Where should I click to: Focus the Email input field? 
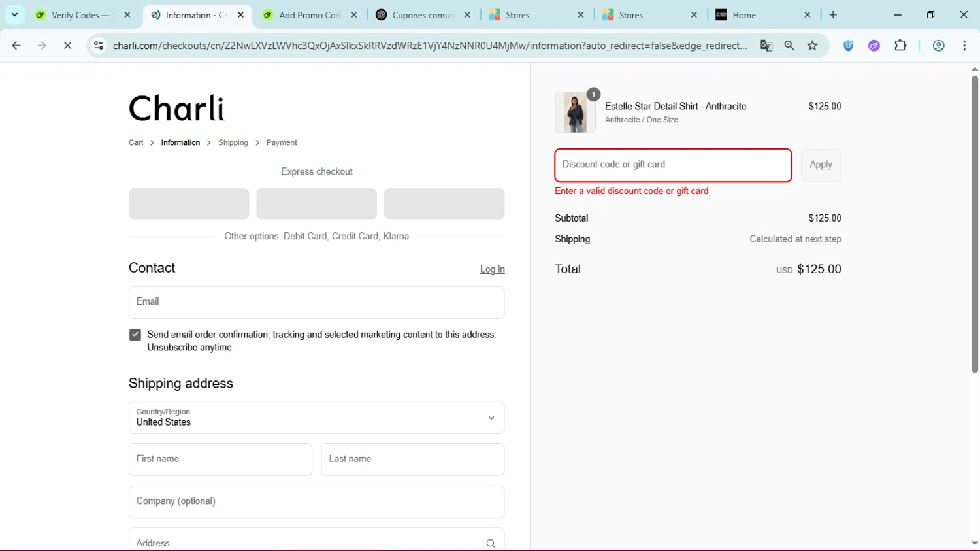pos(316,302)
